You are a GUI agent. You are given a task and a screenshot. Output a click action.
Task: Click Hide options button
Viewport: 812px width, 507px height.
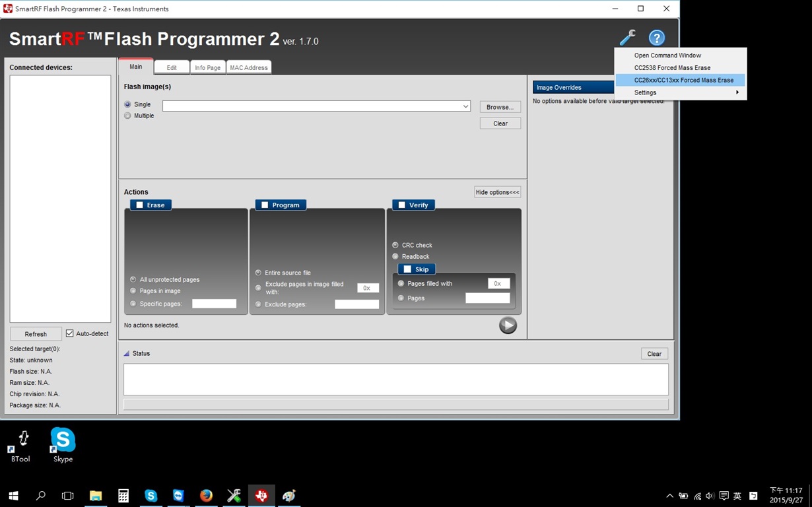click(x=498, y=192)
